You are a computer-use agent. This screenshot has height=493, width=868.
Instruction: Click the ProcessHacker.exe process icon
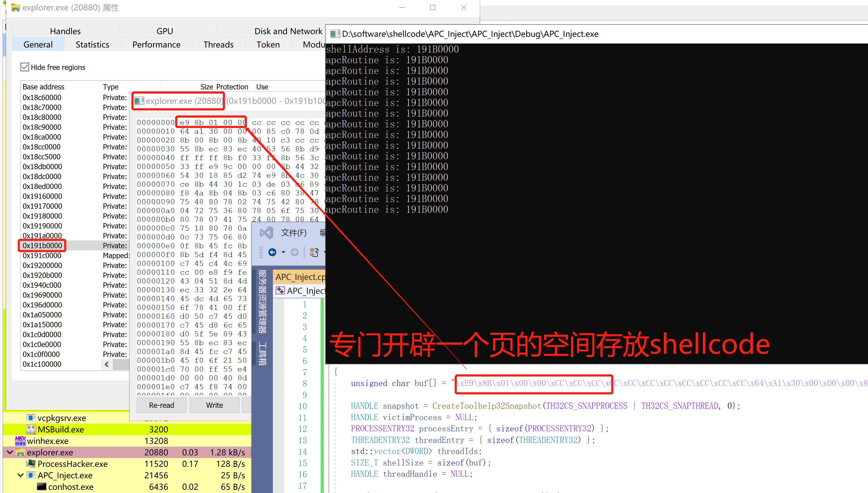click(31, 464)
